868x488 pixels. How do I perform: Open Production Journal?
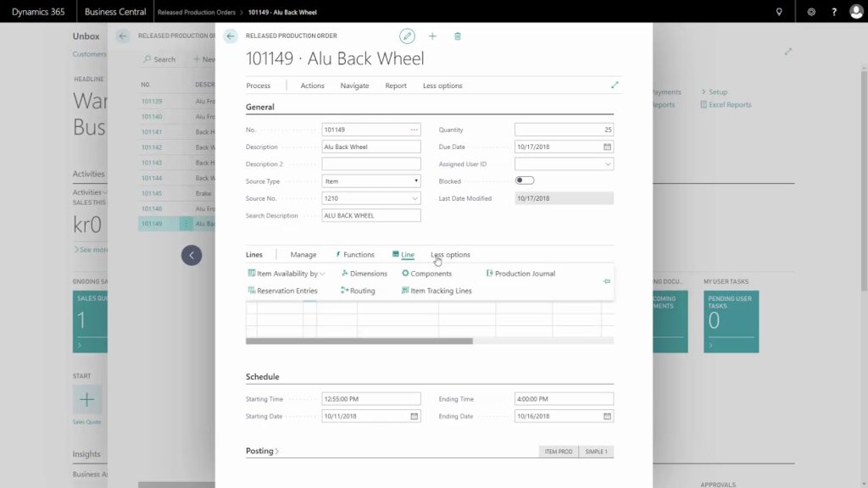pyautogui.click(x=520, y=274)
